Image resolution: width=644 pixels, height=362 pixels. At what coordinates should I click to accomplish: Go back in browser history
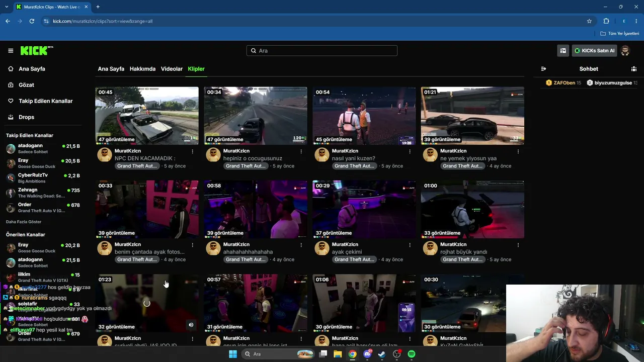pyautogui.click(x=8, y=21)
